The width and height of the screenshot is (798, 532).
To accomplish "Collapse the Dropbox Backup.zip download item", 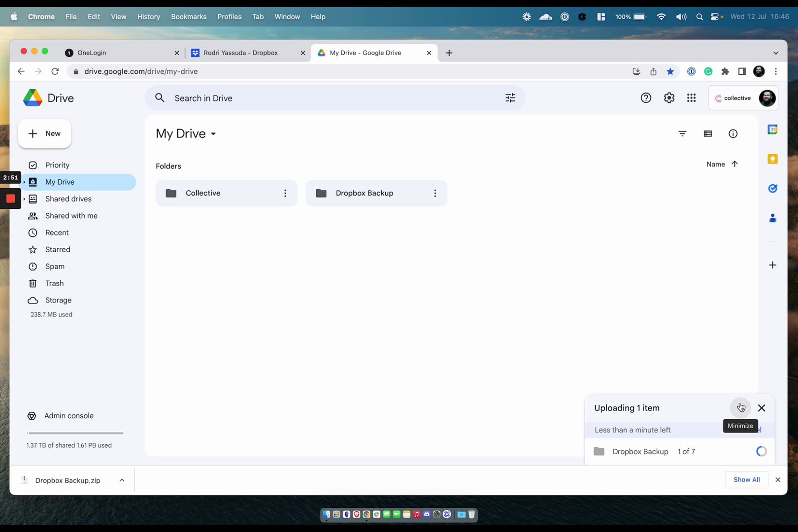I will 122,480.
